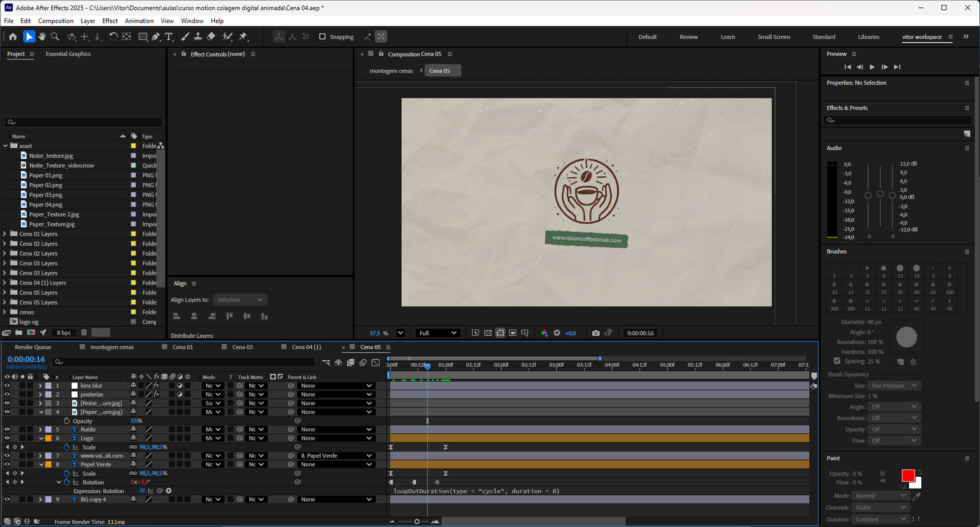Switch to the Libraries workspace
The height and width of the screenshot is (527, 980).
point(869,37)
